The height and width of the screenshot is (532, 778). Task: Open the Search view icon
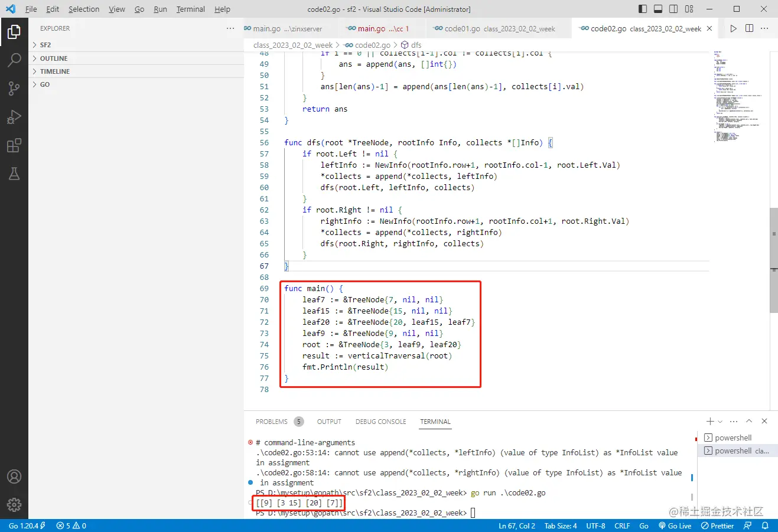tap(14, 60)
